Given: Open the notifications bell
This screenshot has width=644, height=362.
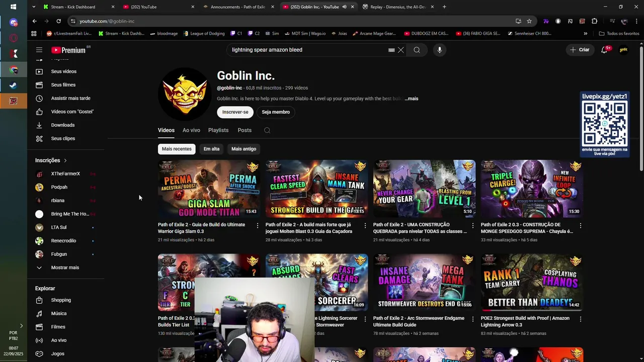Looking at the screenshot, I should [604, 50].
